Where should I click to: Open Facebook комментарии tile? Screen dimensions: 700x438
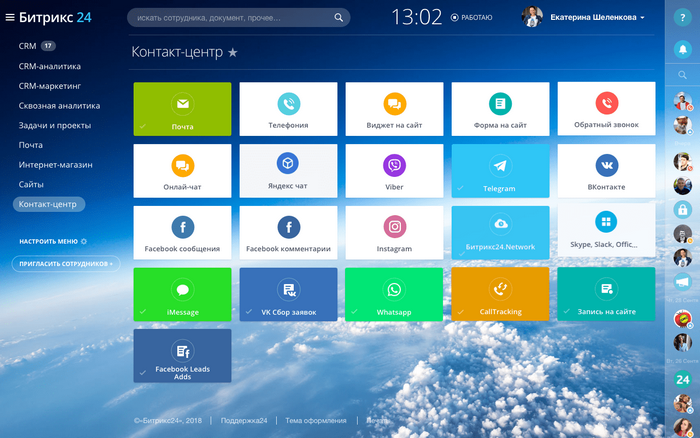pos(288,233)
